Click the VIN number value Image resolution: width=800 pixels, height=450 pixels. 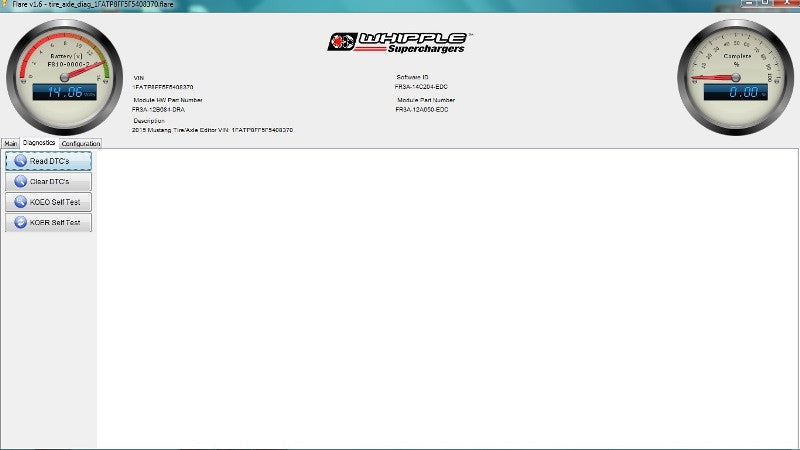click(163, 87)
